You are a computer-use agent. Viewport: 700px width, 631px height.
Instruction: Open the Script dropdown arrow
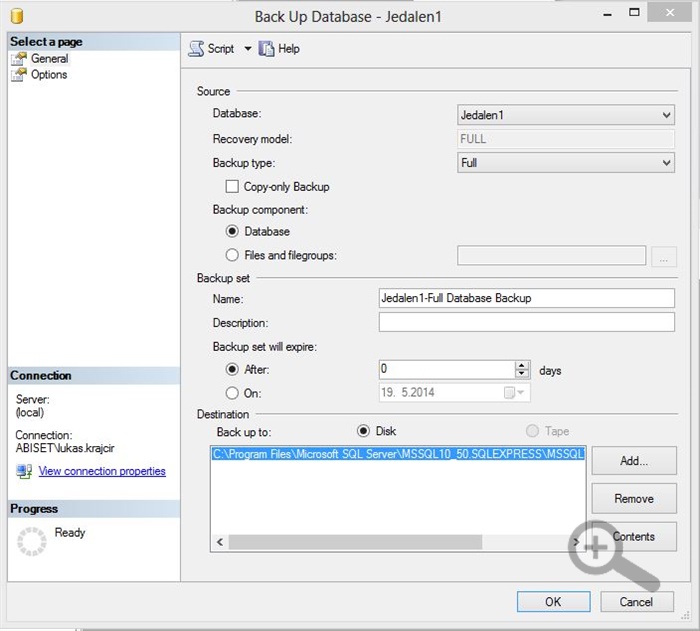tap(248, 48)
